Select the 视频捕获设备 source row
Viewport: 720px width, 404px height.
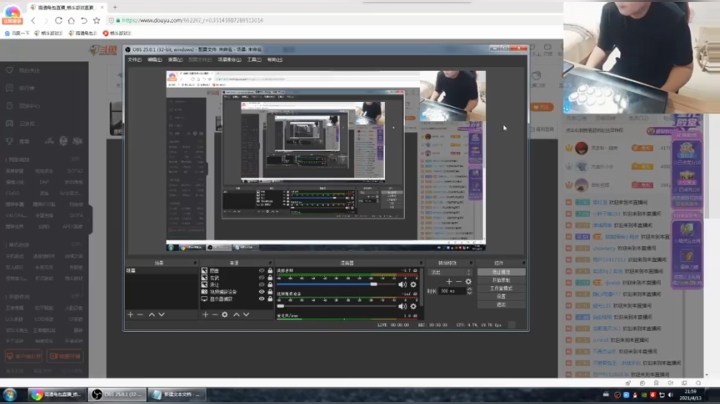click(x=237, y=292)
